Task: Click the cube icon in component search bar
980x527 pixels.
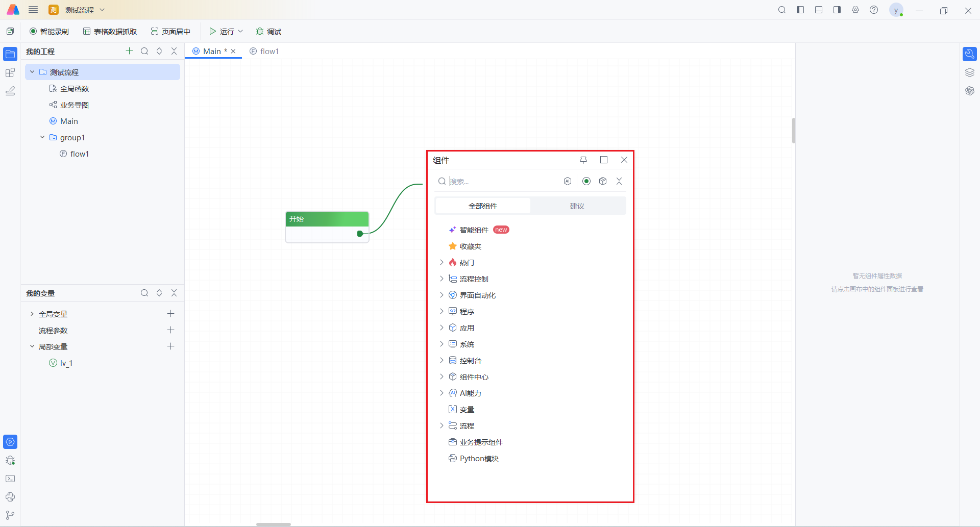Action: [x=603, y=182]
